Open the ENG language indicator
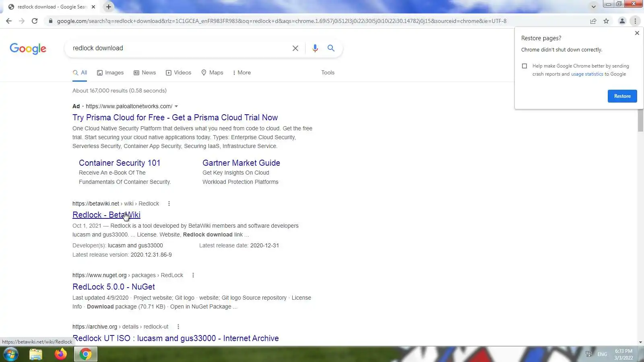Image resolution: width=644 pixels, height=362 pixels. point(602,354)
